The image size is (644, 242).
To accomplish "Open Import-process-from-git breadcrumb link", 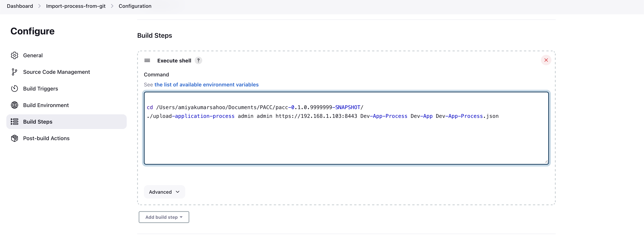I will click(x=76, y=6).
